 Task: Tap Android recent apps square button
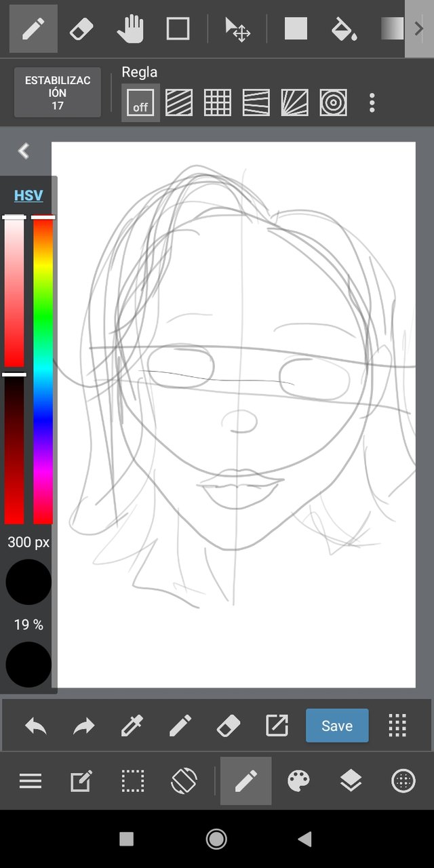126,839
